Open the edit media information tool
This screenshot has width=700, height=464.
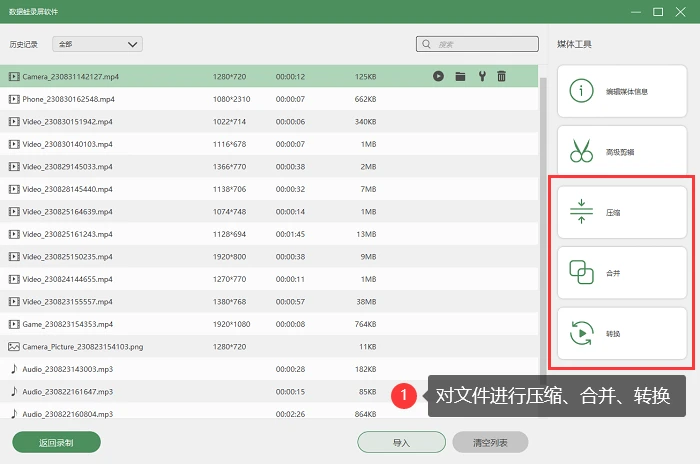[622, 91]
